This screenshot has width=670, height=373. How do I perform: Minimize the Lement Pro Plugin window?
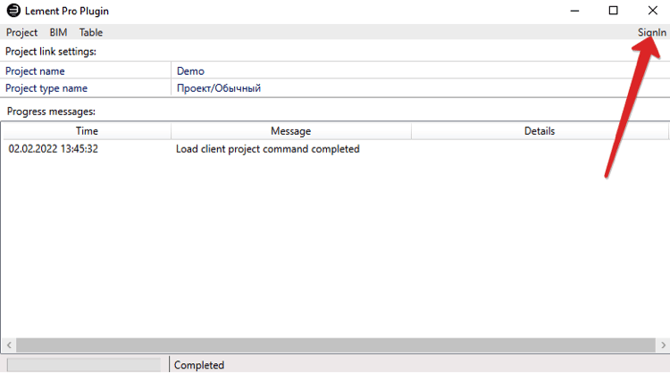(575, 11)
